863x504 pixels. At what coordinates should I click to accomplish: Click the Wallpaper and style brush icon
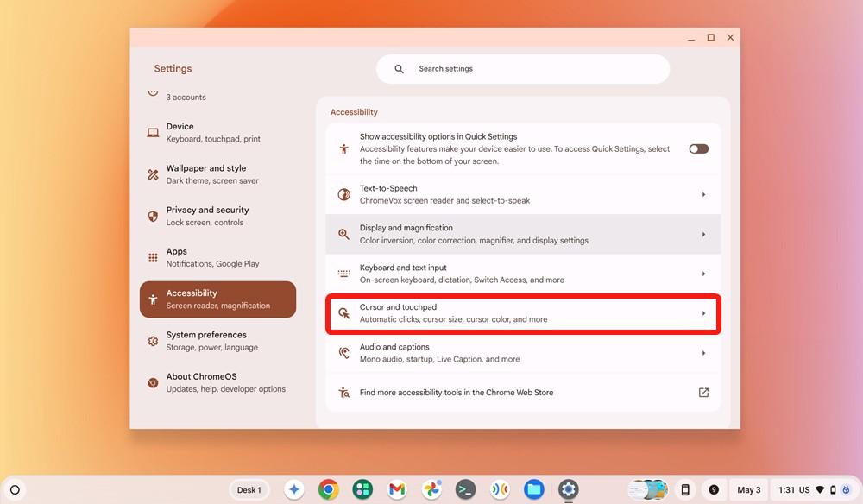point(153,174)
